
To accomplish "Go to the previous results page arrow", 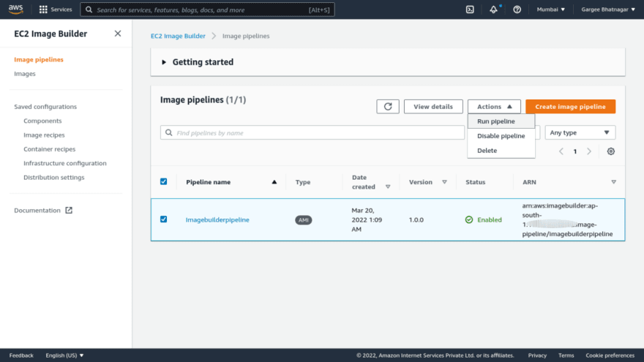I will pyautogui.click(x=561, y=151).
